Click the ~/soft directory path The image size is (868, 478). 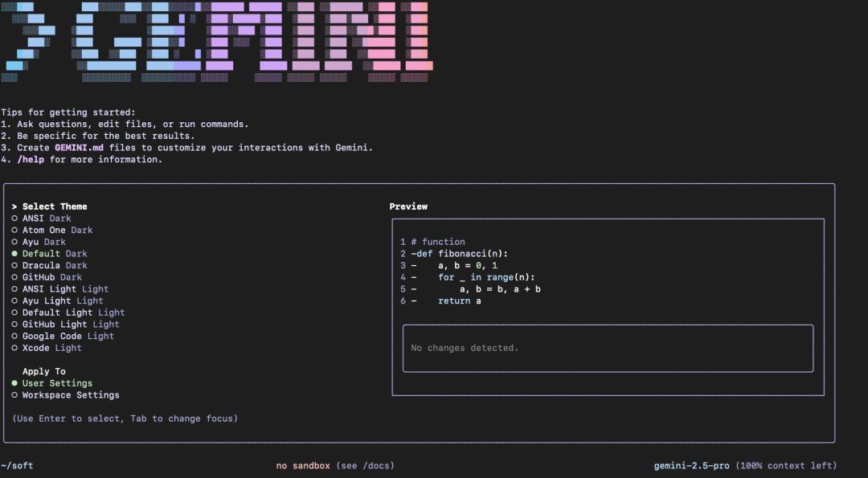(x=17, y=466)
